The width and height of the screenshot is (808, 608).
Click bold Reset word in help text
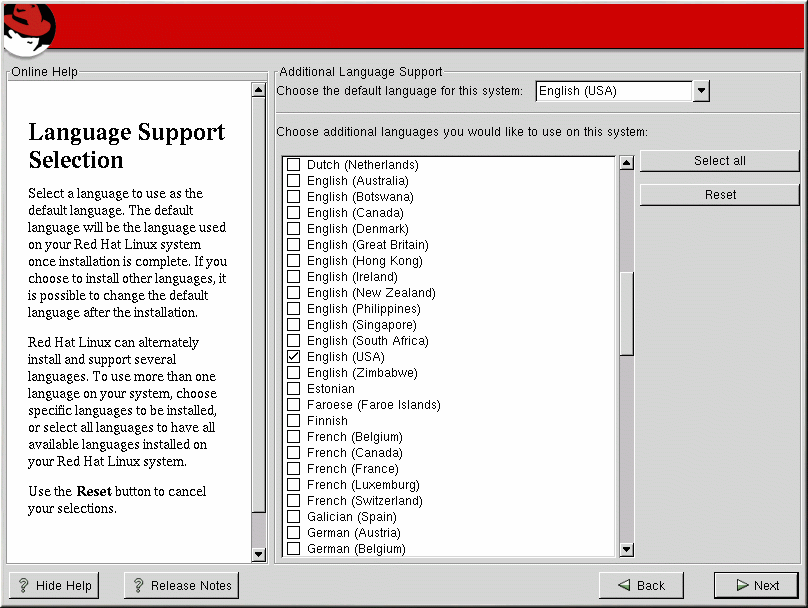pyautogui.click(x=94, y=491)
